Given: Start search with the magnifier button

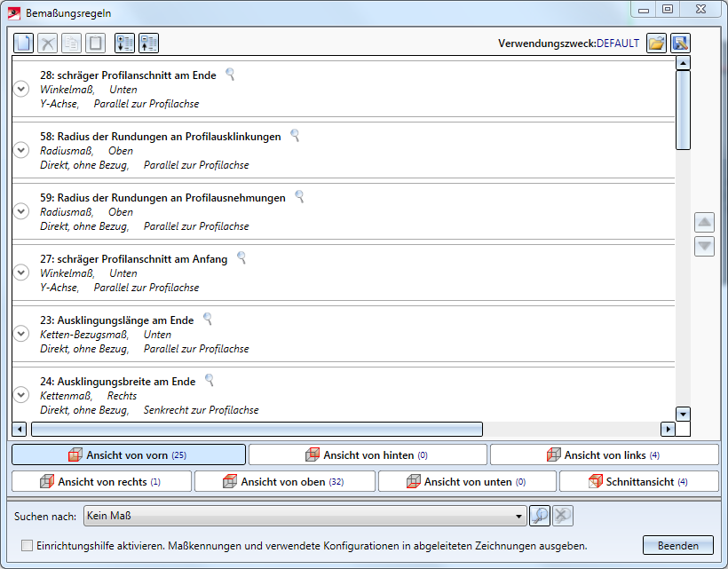Looking at the screenshot, I should pos(540,516).
